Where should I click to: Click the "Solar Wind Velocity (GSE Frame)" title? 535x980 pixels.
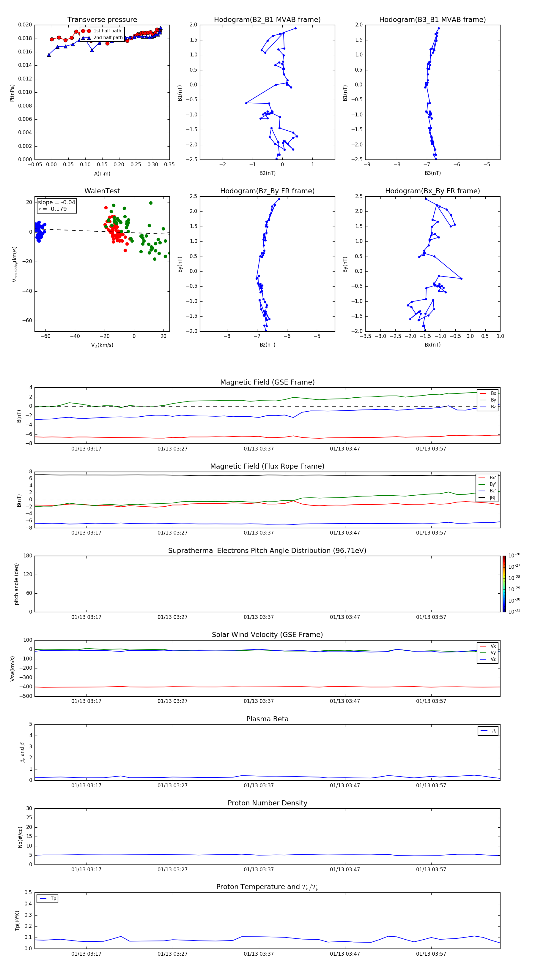(x=267, y=635)
